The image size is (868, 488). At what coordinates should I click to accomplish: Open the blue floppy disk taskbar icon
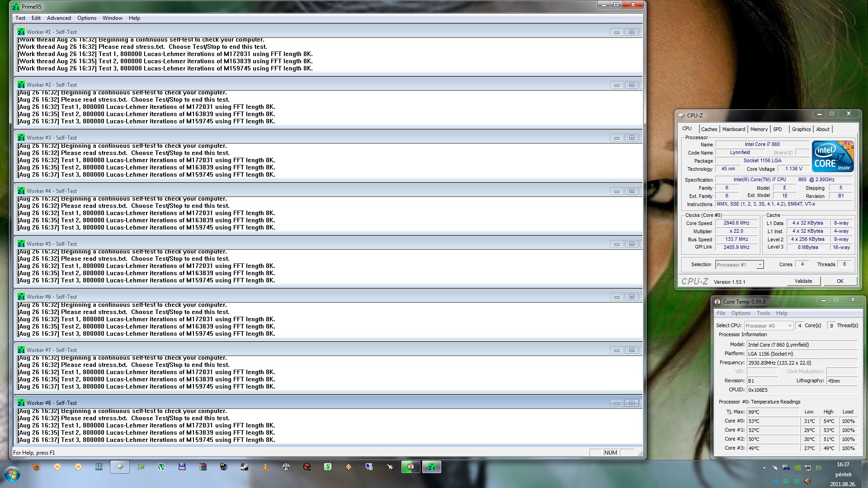coord(182,467)
